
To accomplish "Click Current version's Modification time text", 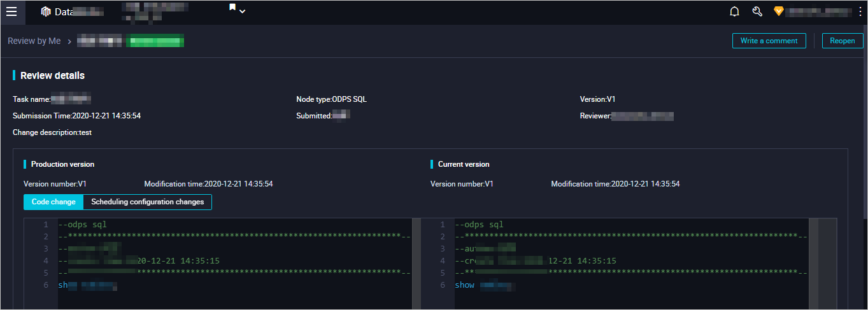I will [615, 184].
